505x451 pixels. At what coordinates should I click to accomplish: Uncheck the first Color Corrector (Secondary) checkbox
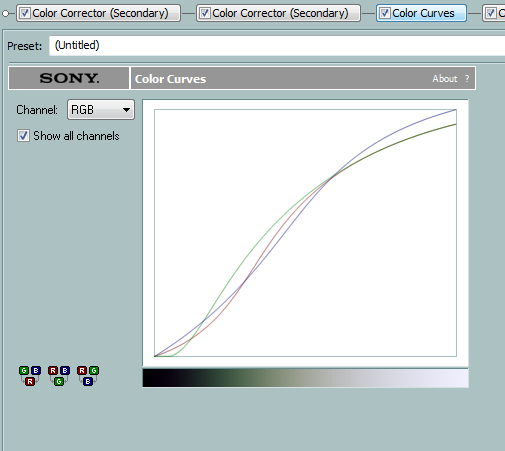coord(25,13)
